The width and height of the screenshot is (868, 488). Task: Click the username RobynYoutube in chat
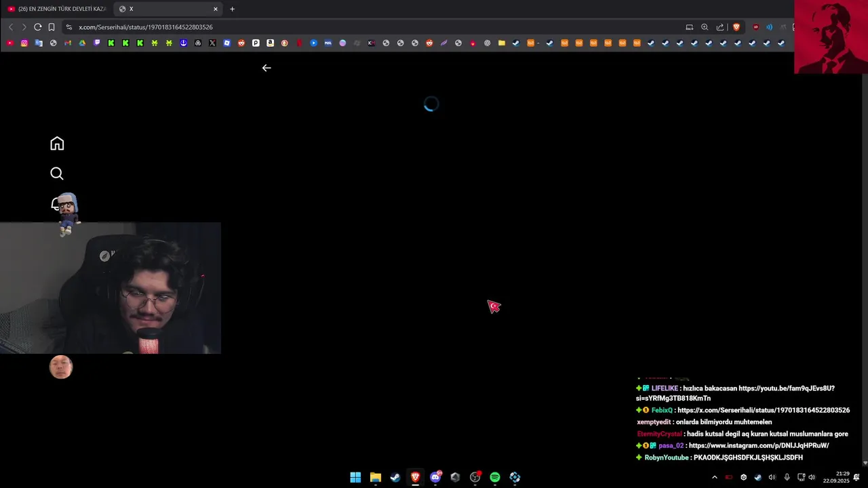667,457
